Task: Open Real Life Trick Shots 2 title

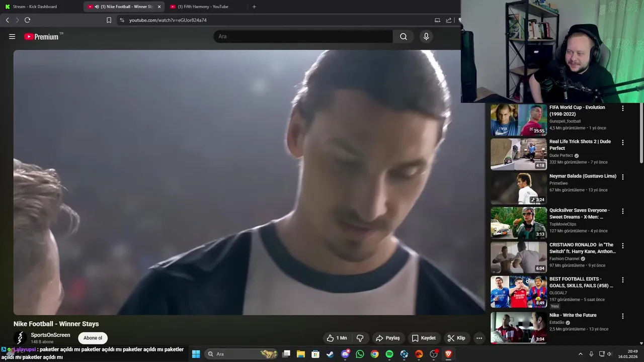Action: coord(580,145)
